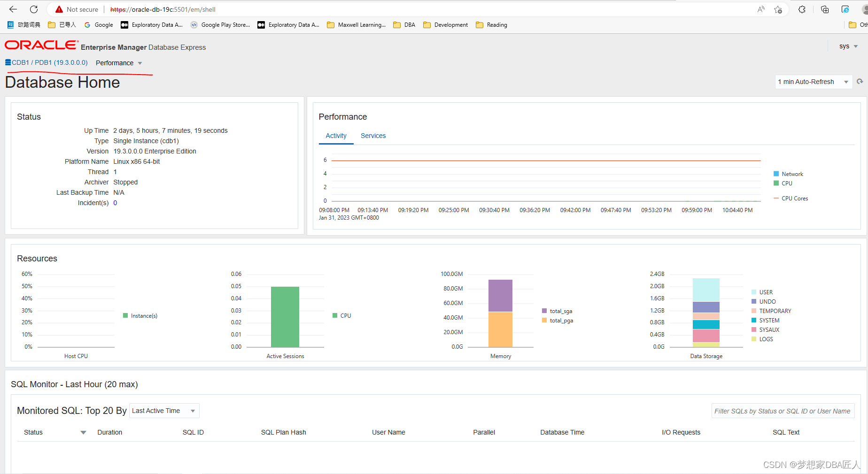Click the Edge sidebar icon
868x474 pixels.
pos(845,9)
